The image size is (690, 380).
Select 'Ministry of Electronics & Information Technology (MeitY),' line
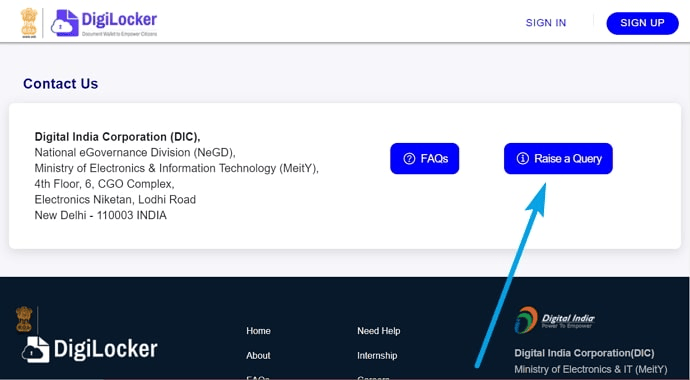(176, 168)
